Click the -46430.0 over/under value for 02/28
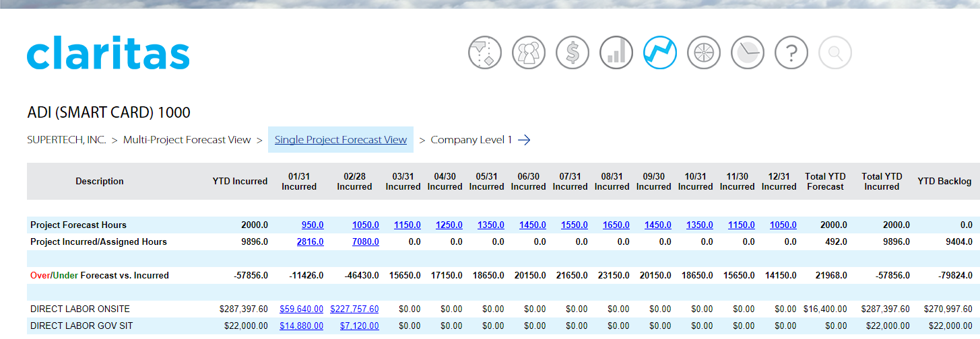This screenshot has width=980, height=339. pos(362,276)
